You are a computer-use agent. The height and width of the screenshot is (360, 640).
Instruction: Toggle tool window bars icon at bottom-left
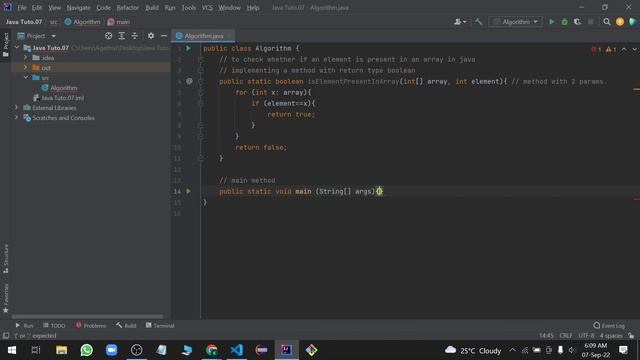(6, 336)
